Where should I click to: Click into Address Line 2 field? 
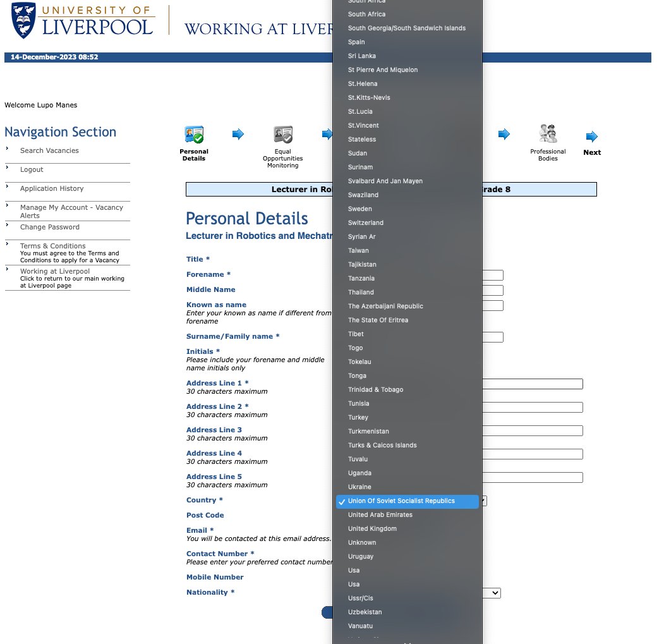click(x=533, y=407)
